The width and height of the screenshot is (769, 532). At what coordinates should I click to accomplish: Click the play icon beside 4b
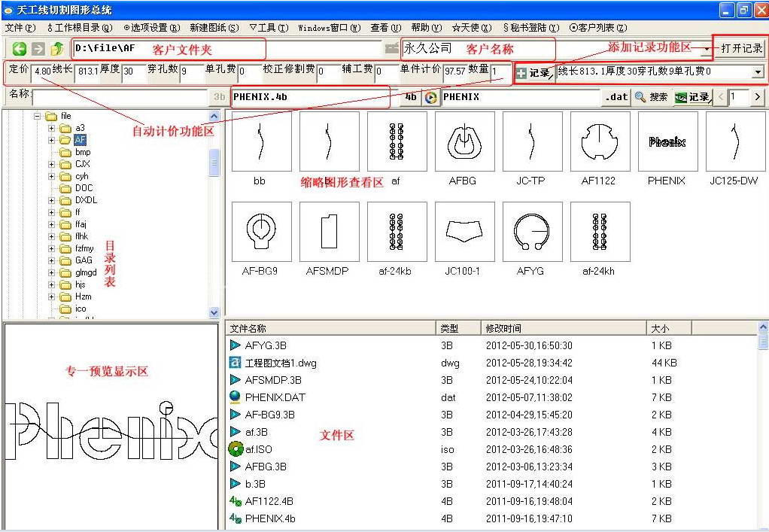[x=430, y=97]
